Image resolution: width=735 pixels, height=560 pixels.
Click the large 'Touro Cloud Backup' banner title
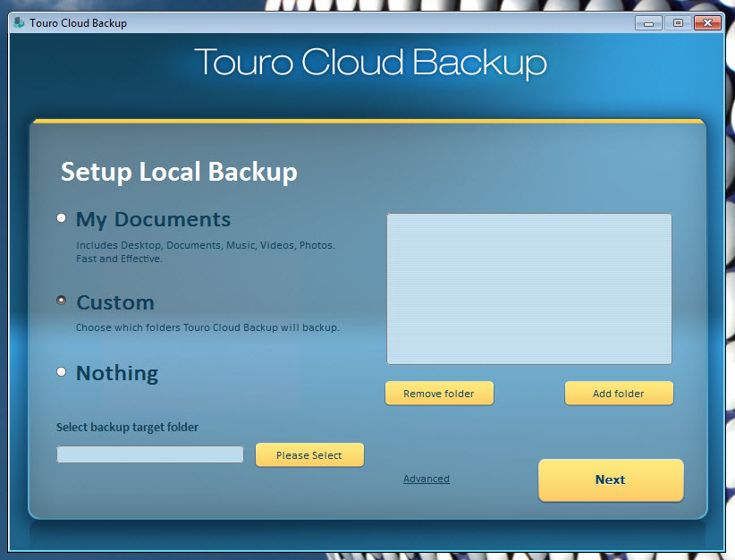point(370,63)
